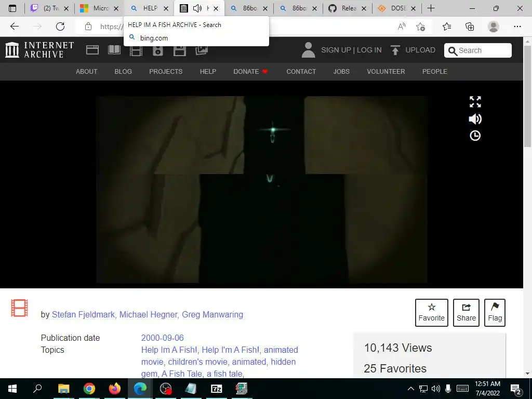Viewport: 532px width, 399px height.
Task: Open the notification center icon
Action: click(516, 389)
